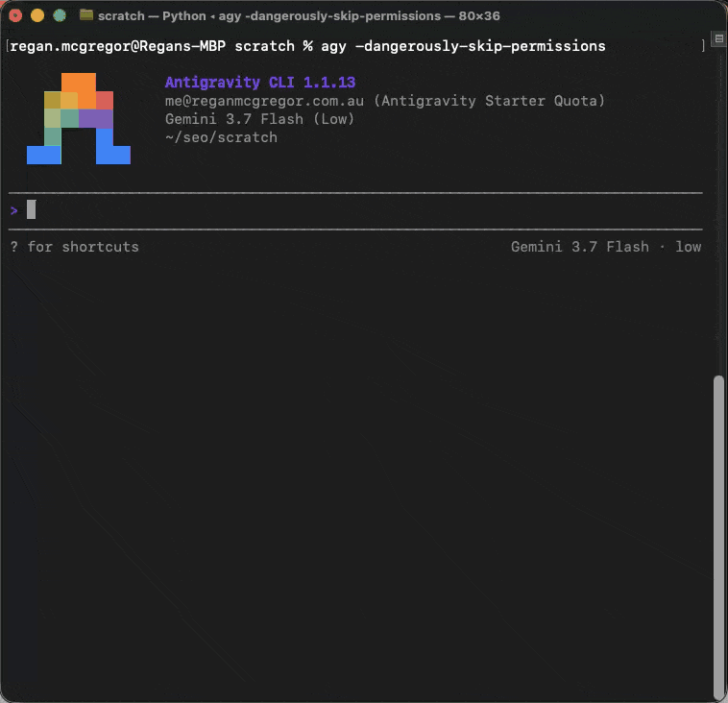Click the "Antigravity CLI 1.1.13" heading
This screenshot has height=703, width=728.
260,83
